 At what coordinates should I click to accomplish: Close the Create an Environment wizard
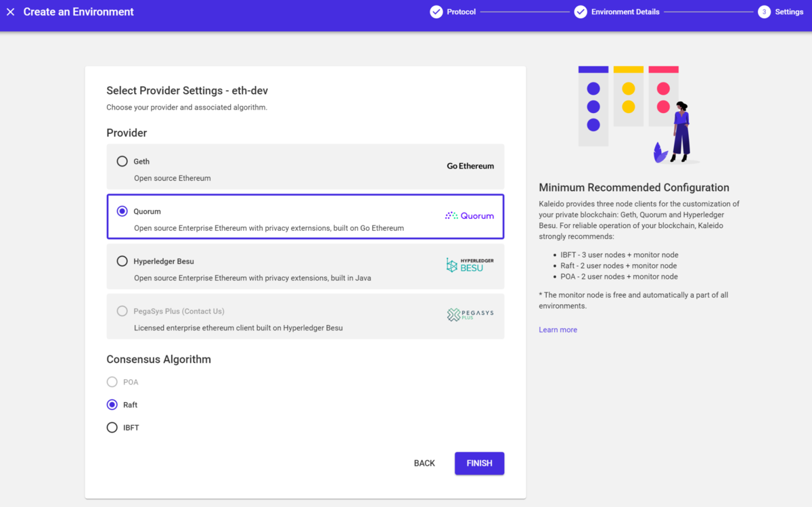click(11, 12)
